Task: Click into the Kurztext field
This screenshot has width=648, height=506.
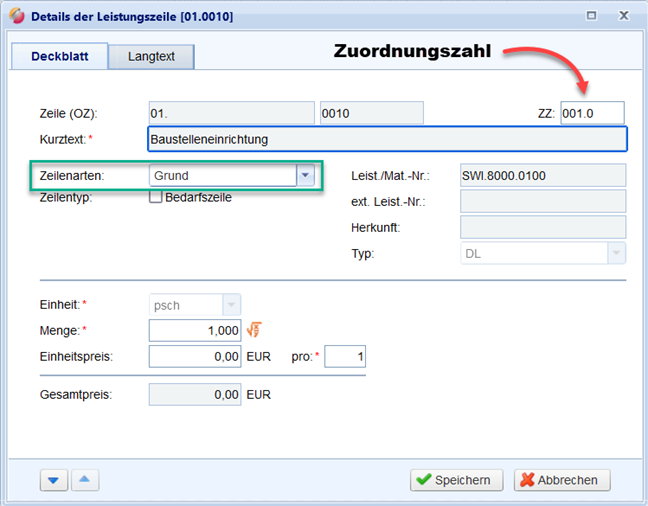Action: pyautogui.click(x=386, y=139)
